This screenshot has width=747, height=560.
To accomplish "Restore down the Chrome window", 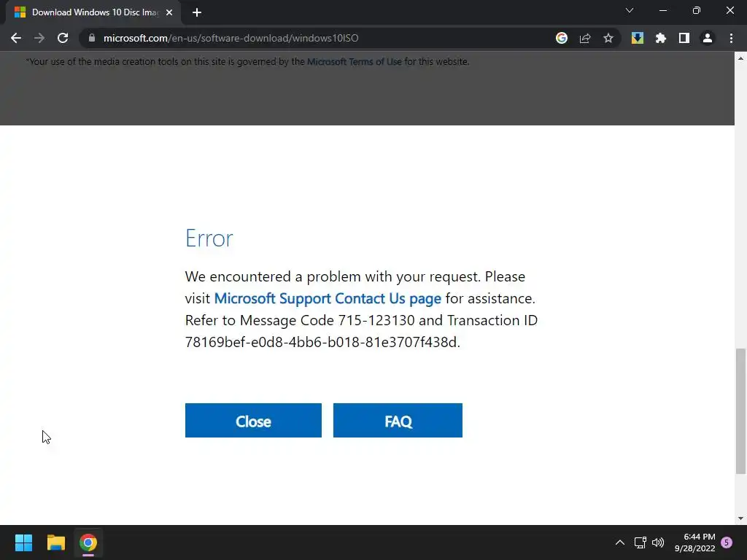I will tap(697, 10).
